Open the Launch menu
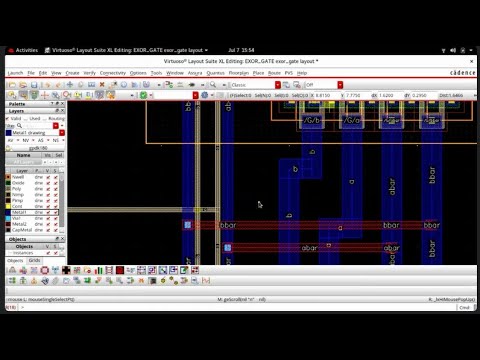 [x=15, y=73]
